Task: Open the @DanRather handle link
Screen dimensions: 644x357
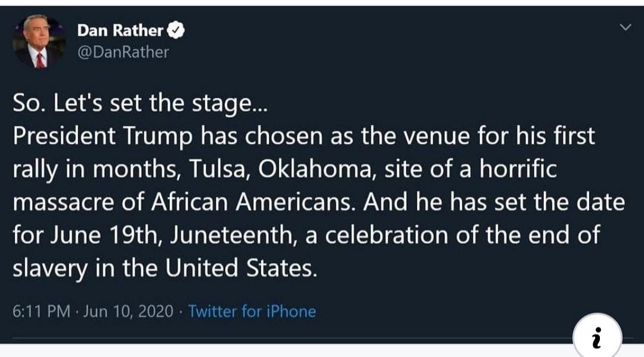Action: tap(123, 53)
